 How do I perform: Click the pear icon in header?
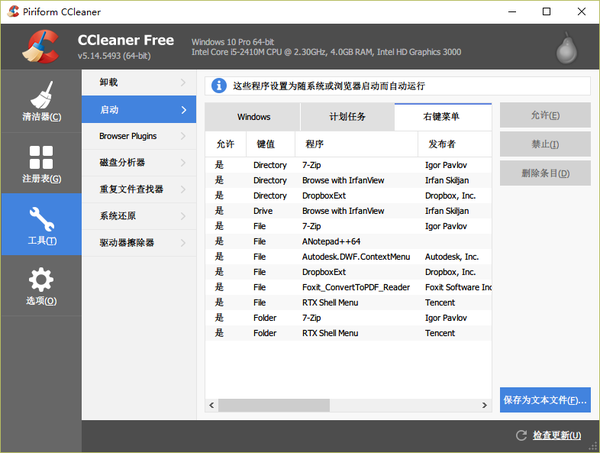pos(566,48)
